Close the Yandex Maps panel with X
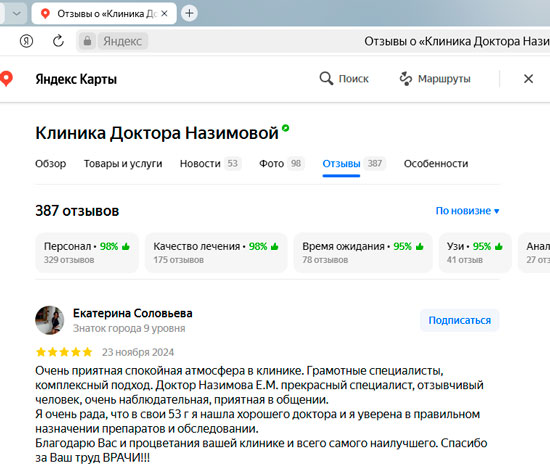The image size is (550, 470). coord(528,79)
